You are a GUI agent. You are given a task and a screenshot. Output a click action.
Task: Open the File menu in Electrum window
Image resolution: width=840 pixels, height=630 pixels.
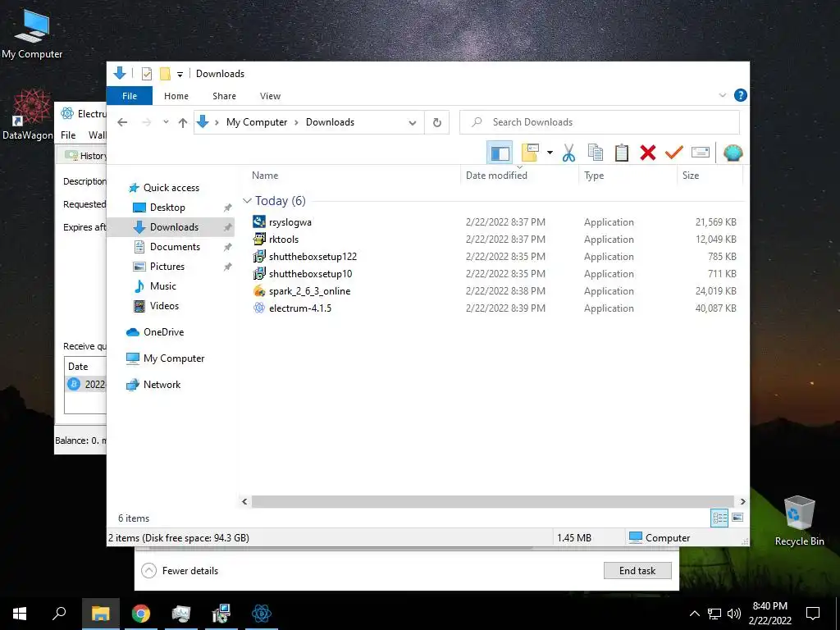tap(68, 135)
